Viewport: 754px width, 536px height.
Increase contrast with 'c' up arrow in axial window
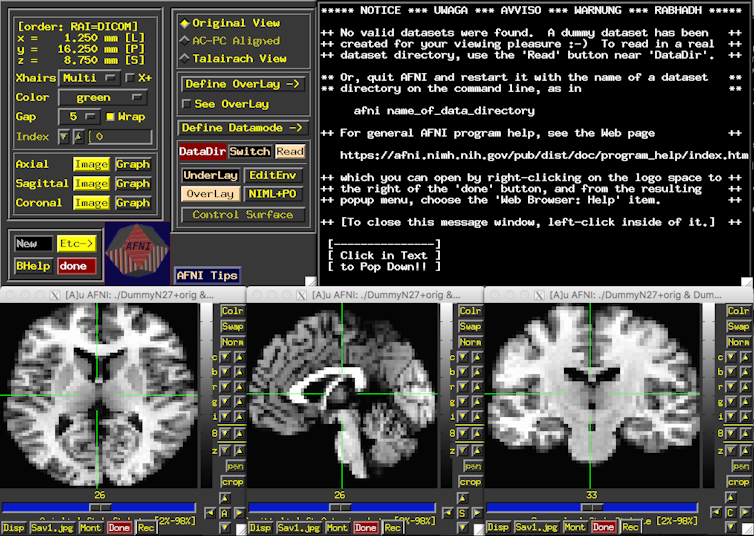click(239, 357)
